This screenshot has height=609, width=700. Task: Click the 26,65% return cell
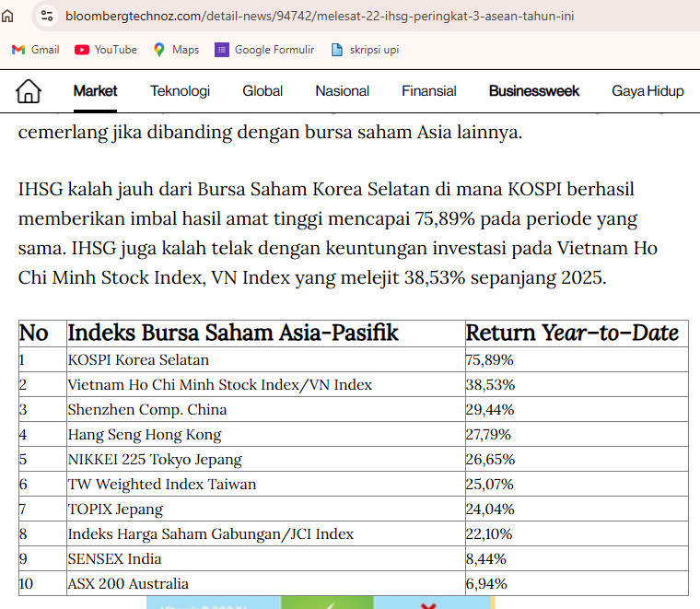[577, 459]
